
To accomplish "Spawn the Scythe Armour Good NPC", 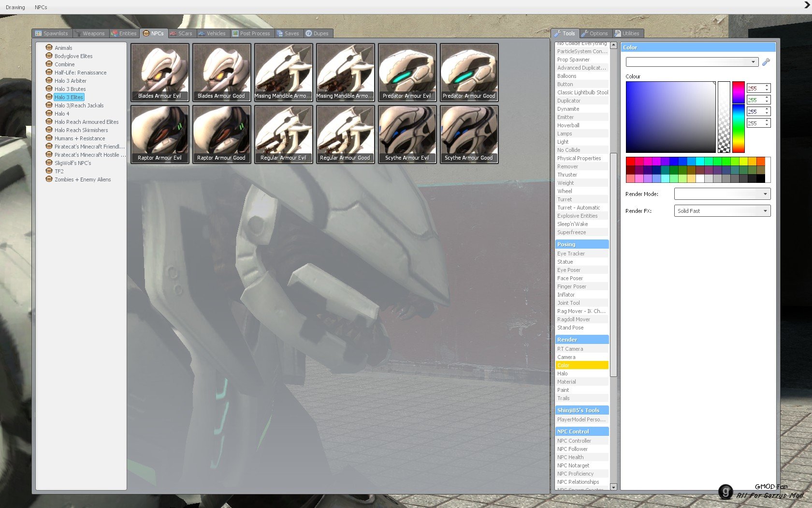I will [x=469, y=134].
